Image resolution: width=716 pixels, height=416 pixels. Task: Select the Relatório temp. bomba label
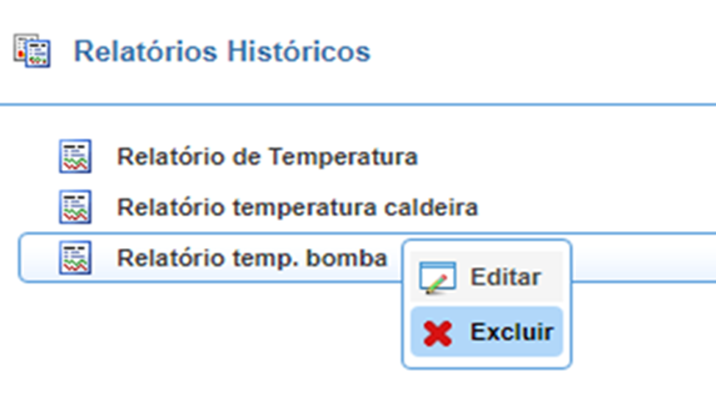[252, 258]
